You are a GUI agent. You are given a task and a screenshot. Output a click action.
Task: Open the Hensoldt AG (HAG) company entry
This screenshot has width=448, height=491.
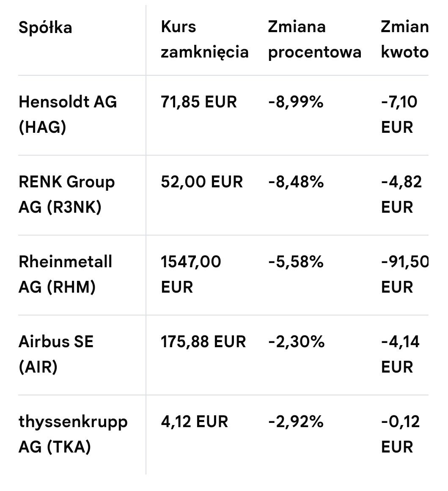[x=68, y=115]
